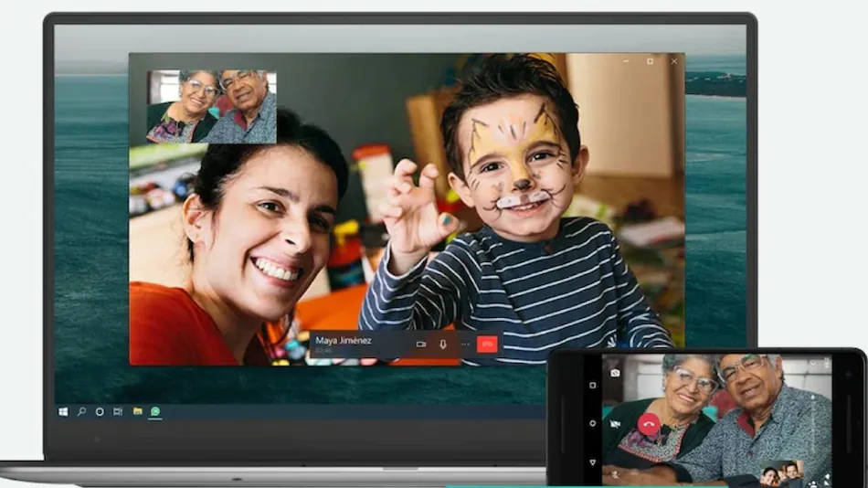
Task: Mute microphone on the phone screen
Action: point(616,472)
